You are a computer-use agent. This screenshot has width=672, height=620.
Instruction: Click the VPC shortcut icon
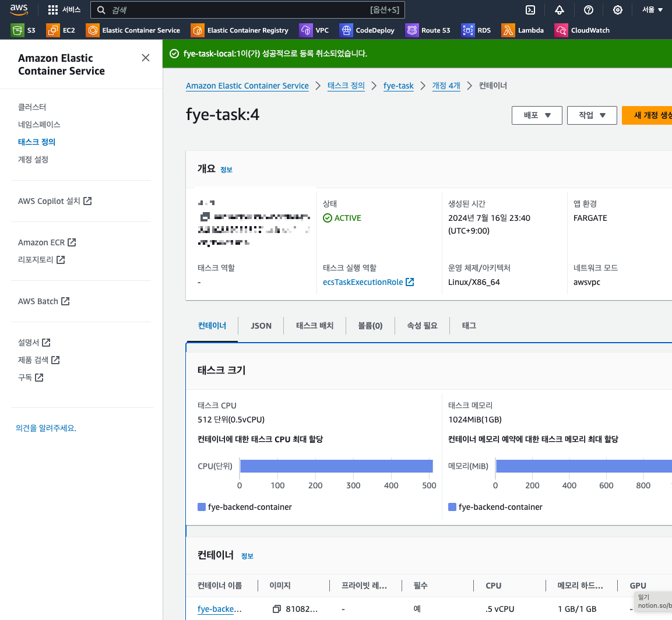click(305, 30)
